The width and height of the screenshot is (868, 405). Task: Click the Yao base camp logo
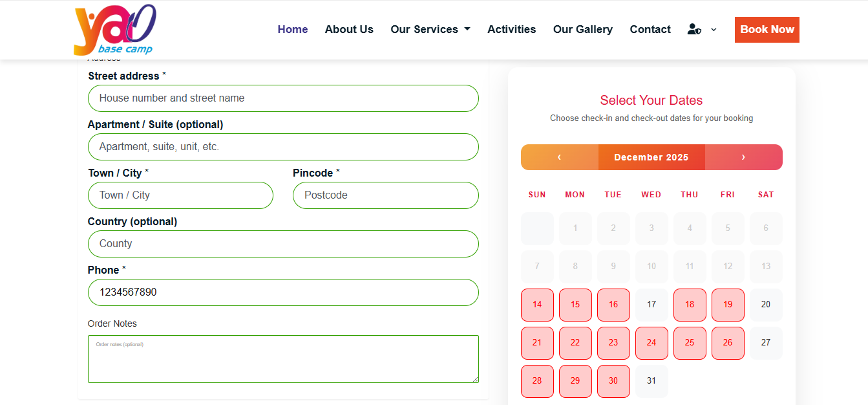(115, 30)
